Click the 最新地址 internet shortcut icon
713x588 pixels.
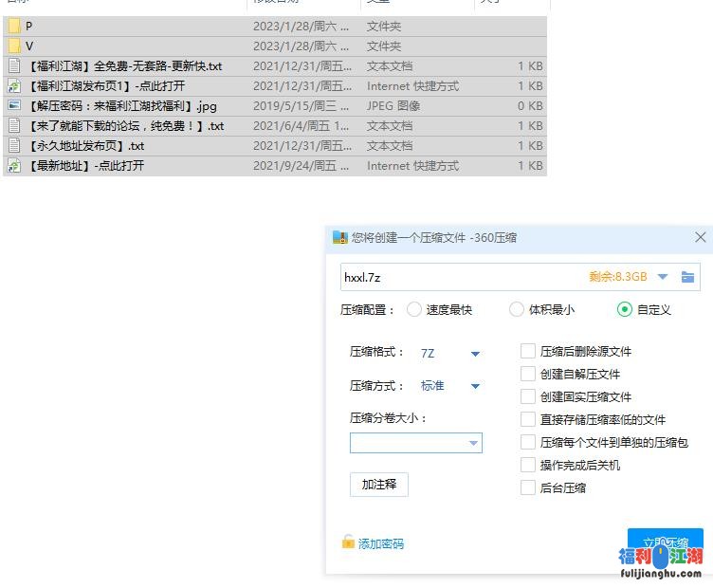14,166
